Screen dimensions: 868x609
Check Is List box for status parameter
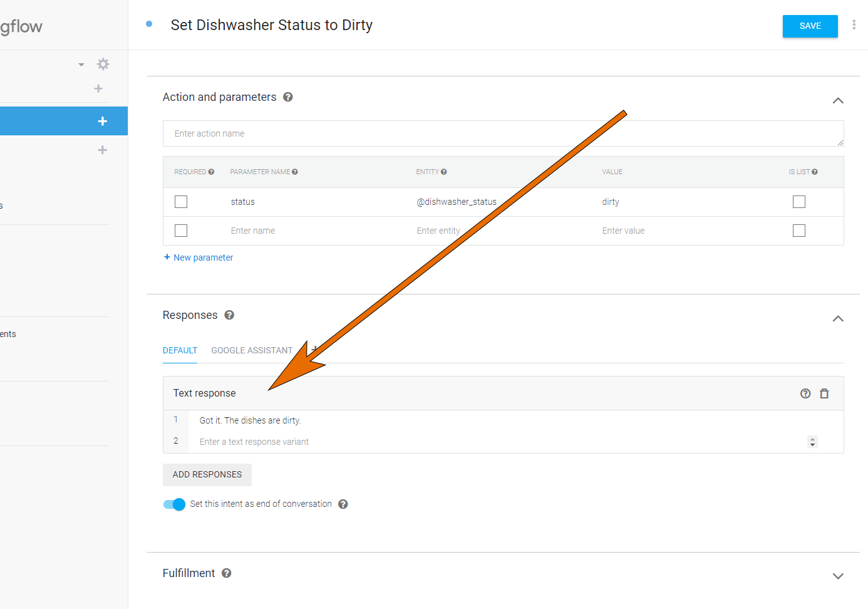[x=798, y=202]
